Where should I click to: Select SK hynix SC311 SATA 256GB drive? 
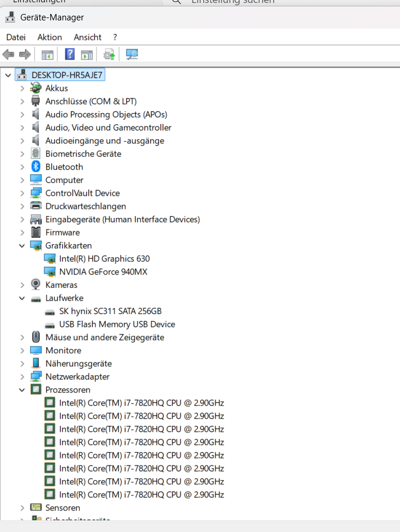(110, 311)
